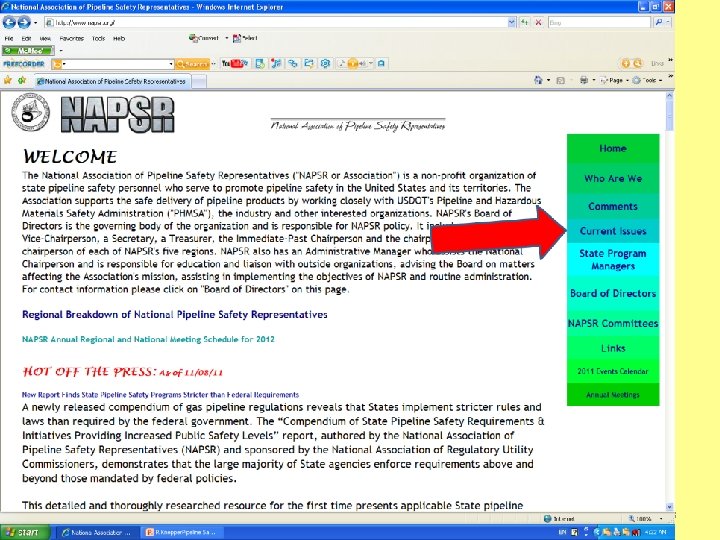Open the Board of Directors sidebar link

613,293
